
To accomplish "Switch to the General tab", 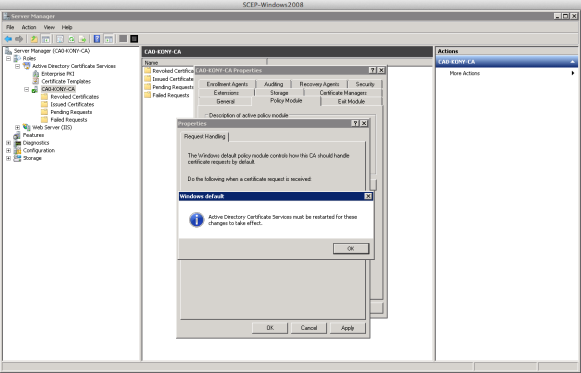I will point(225,101).
